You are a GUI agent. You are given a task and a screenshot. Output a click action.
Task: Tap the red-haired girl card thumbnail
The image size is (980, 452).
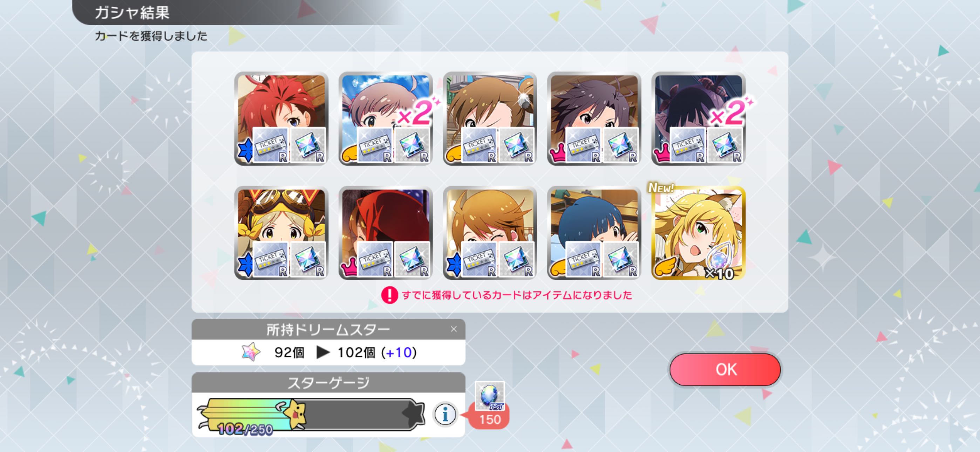281,118
